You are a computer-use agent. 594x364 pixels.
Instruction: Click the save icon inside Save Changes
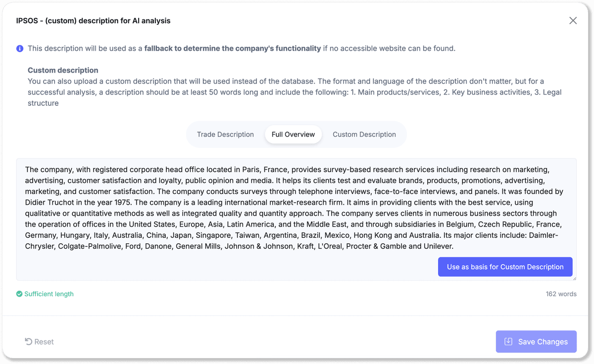[508, 342]
